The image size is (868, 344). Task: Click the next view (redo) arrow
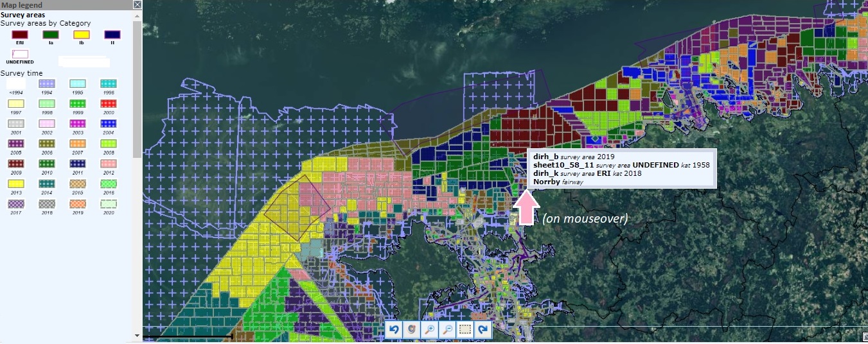tap(483, 330)
